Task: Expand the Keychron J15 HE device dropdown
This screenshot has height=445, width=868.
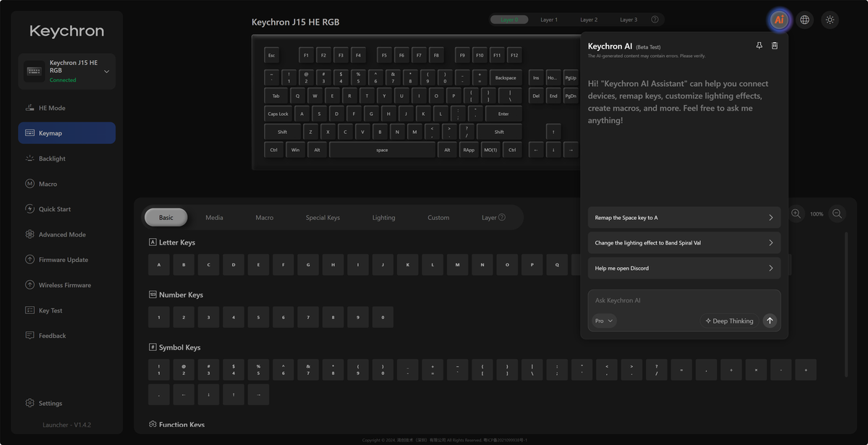Action: [x=106, y=72]
